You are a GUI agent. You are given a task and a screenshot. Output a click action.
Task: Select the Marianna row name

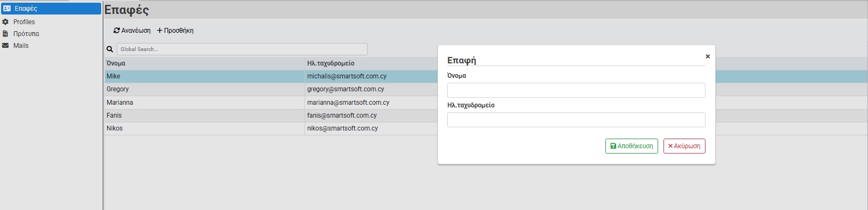coord(119,103)
